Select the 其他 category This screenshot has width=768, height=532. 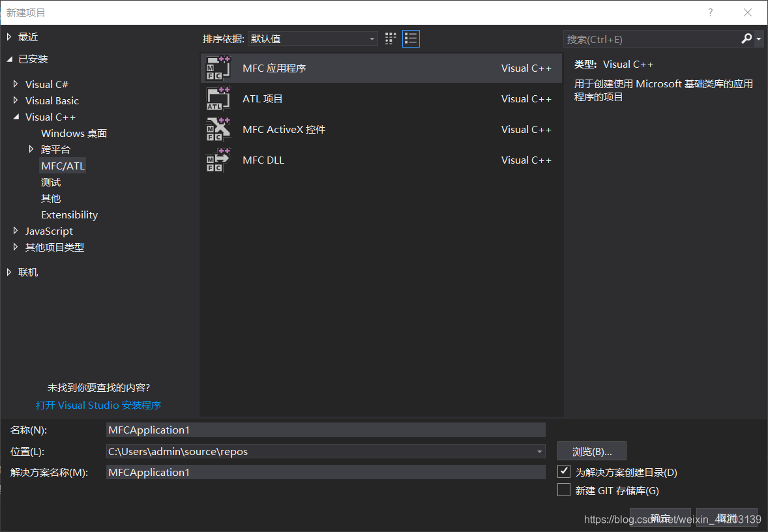51,198
